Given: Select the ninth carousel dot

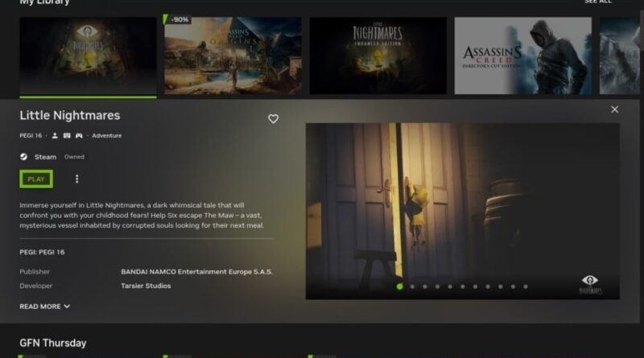Looking at the screenshot, I should click(x=500, y=286).
